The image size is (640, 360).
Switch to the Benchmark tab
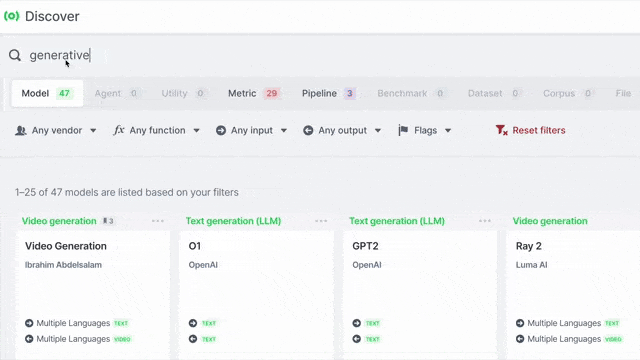411,93
